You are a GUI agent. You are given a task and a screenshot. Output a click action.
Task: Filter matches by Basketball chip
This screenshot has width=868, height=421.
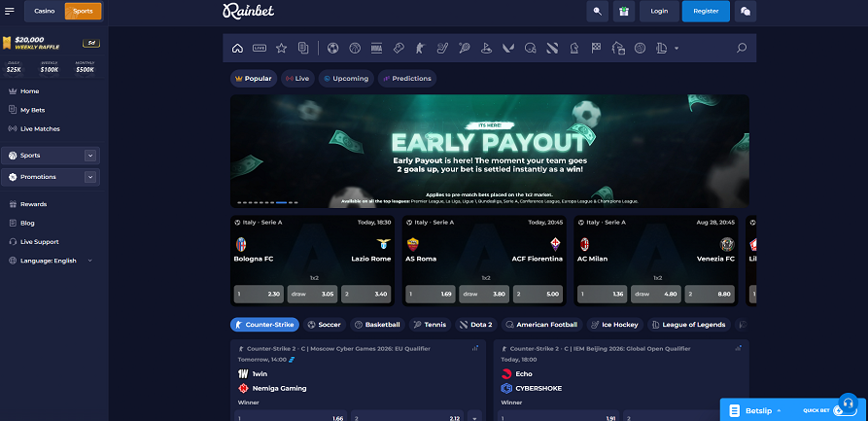(x=377, y=325)
